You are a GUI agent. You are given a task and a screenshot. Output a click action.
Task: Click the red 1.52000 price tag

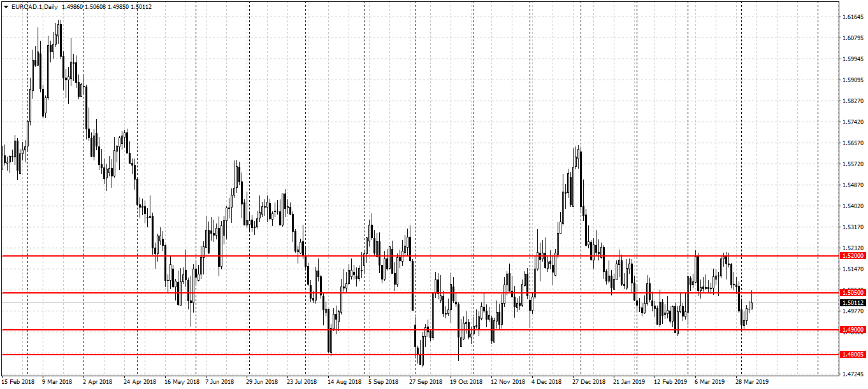pos(853,256)
